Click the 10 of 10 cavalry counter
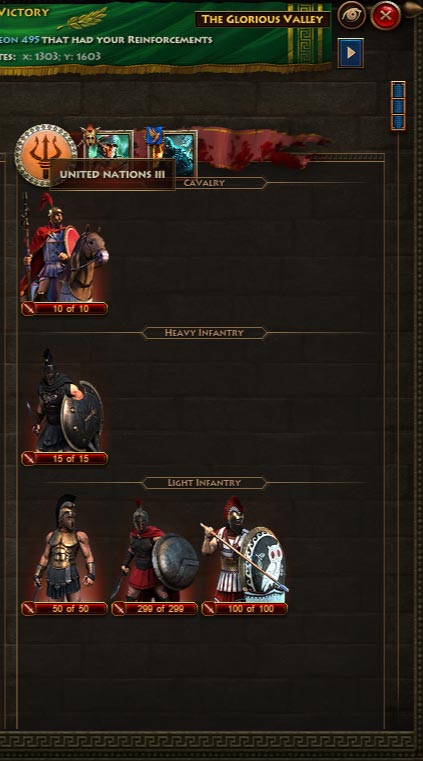423x761 pixels. coord(65,308)
